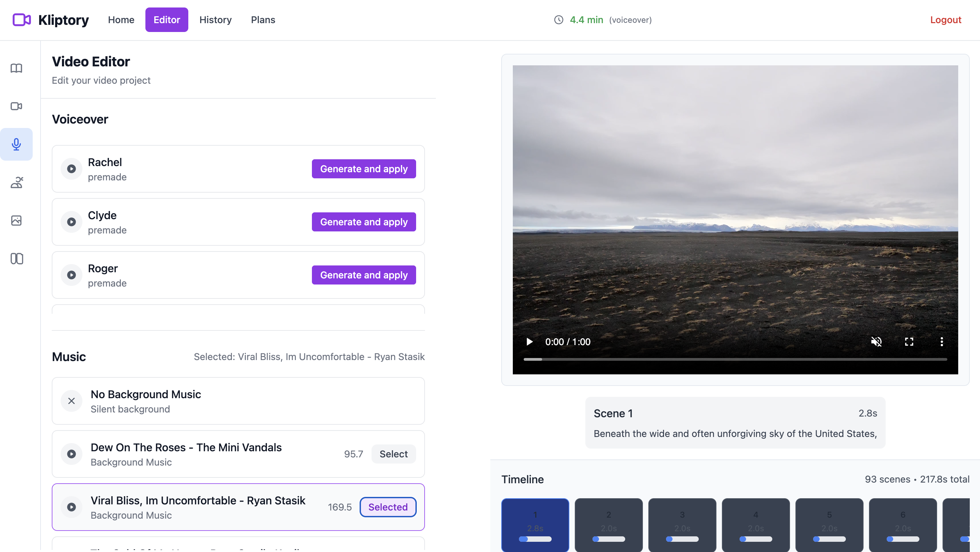Click the Selected badge for Viral Bliss
The image size is (980, 552).
click(x=388, y=507)
